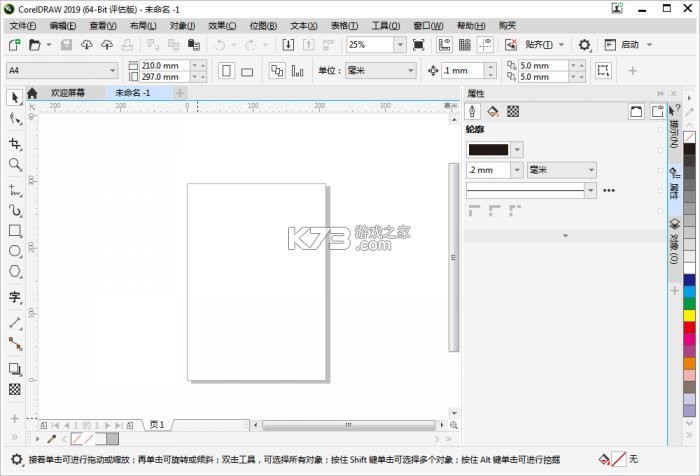Add new document tab with plus button
This screenshot has width=700, height=476.
[x=179, y=93]
